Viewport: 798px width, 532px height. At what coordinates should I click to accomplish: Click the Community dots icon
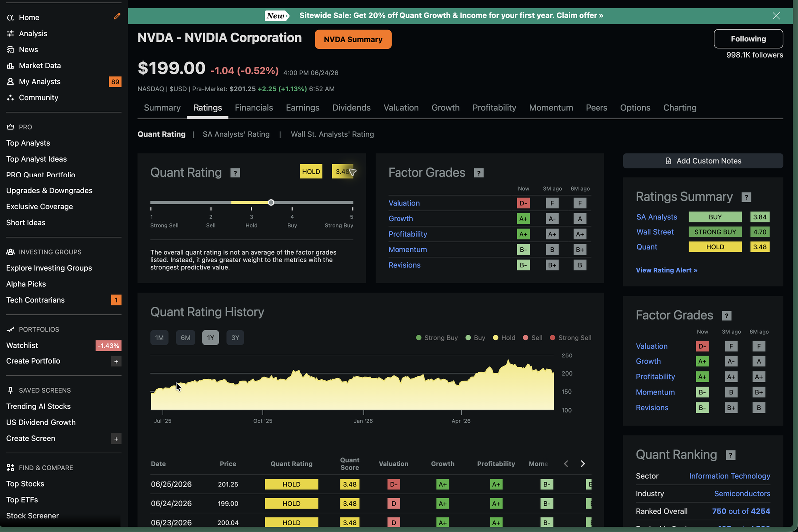(10, 97)
